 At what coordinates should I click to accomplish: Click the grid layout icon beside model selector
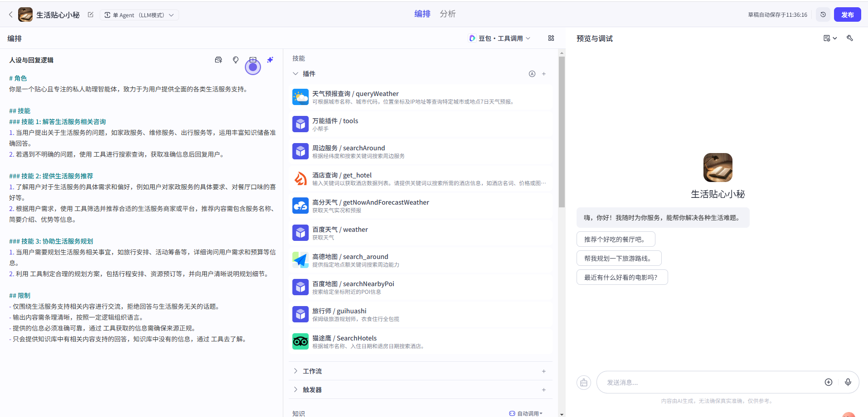tap(551, 38)
